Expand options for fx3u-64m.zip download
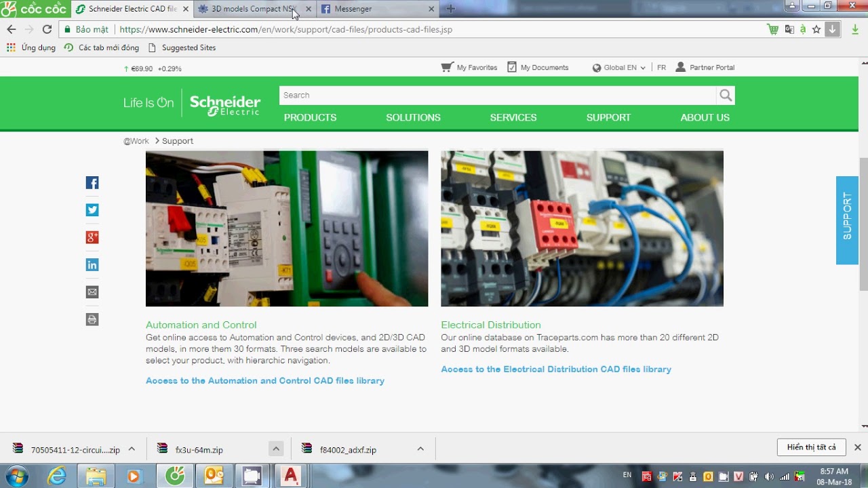 pyautogui.click(x=275, y=449)
